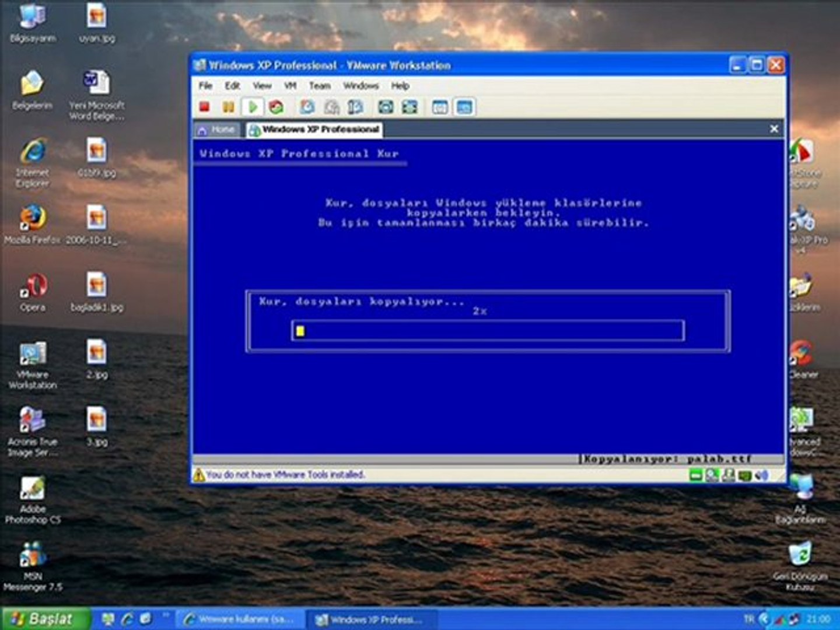The width and height of the screenshot is (840, 630).
Task: Power off the VM with red stop button
Action: (204, 107)
